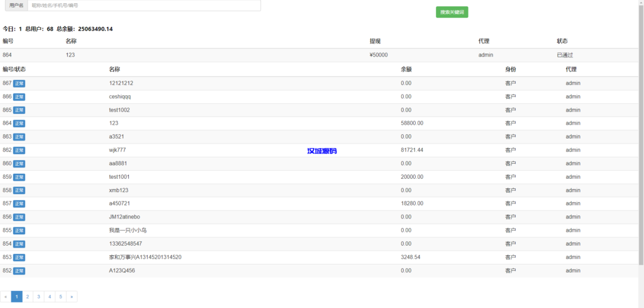Click status badge for user 859
Screen dimensions: 644x308
tap(19, 177)
